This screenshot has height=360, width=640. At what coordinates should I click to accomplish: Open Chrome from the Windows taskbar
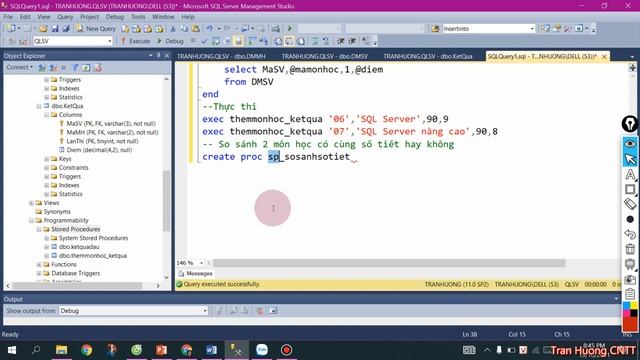87,350
